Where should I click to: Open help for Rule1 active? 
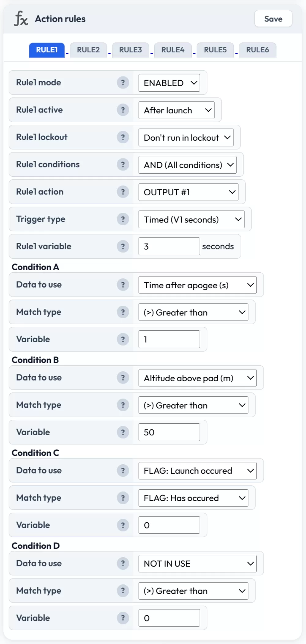(123, 110)
